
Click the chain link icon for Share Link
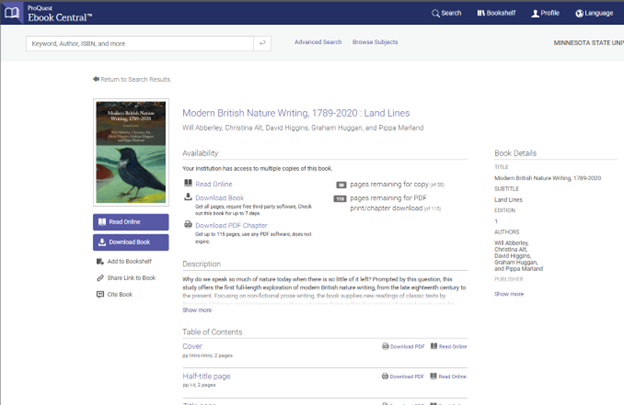[x=100, y=278]
